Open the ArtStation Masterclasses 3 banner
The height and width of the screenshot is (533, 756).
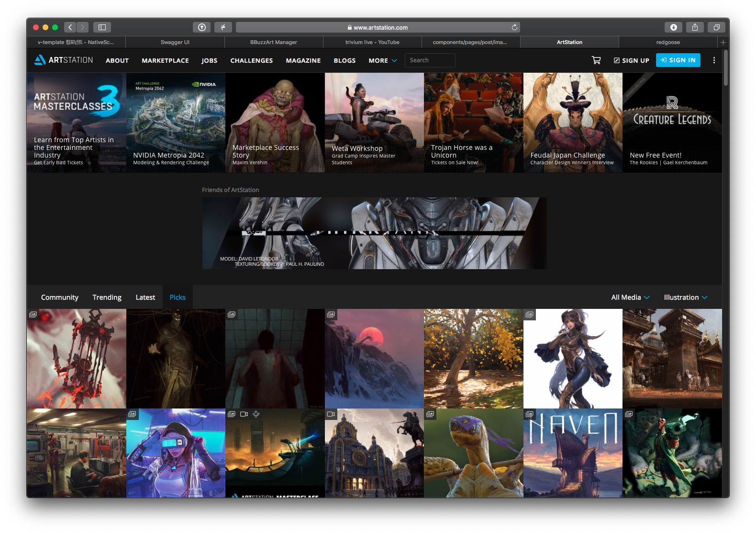(77, 123)
